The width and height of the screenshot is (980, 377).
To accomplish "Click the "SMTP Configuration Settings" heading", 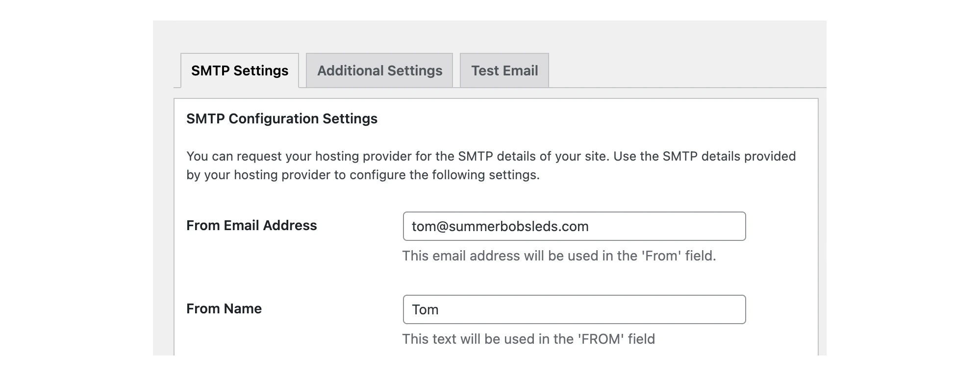I will [282, 119].
